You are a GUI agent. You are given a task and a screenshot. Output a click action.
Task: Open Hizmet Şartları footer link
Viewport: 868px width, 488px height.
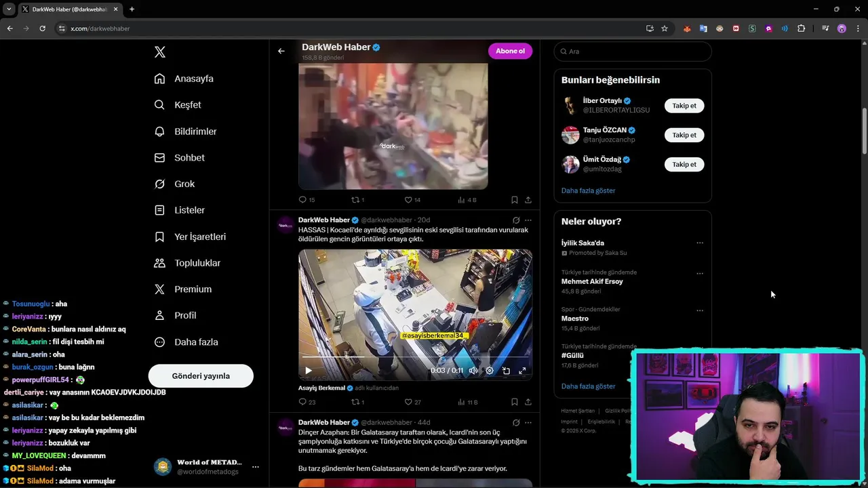(577, 411)
